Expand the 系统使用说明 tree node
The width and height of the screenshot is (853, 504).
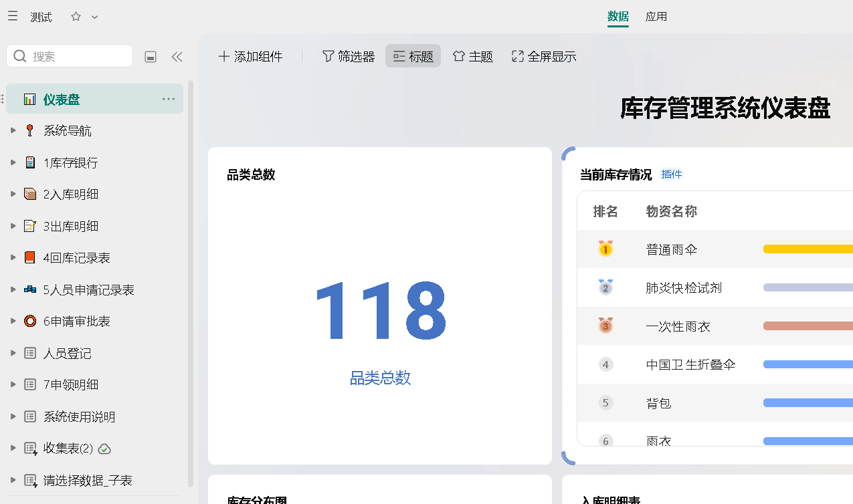click(x=13, y=416)
